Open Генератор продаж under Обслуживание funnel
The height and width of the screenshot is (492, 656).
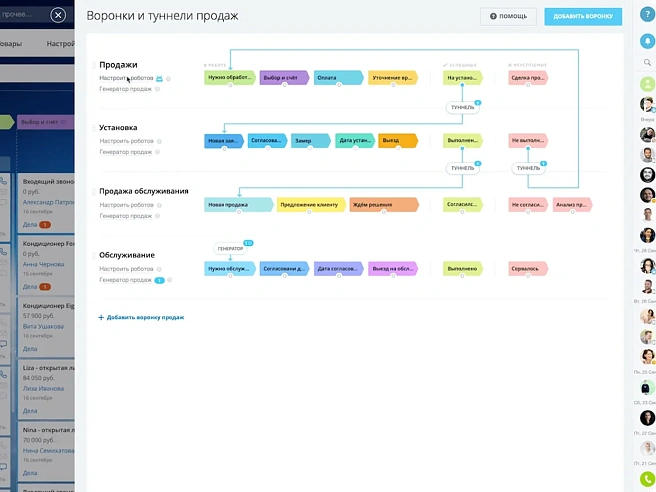(x=126, y=280)
